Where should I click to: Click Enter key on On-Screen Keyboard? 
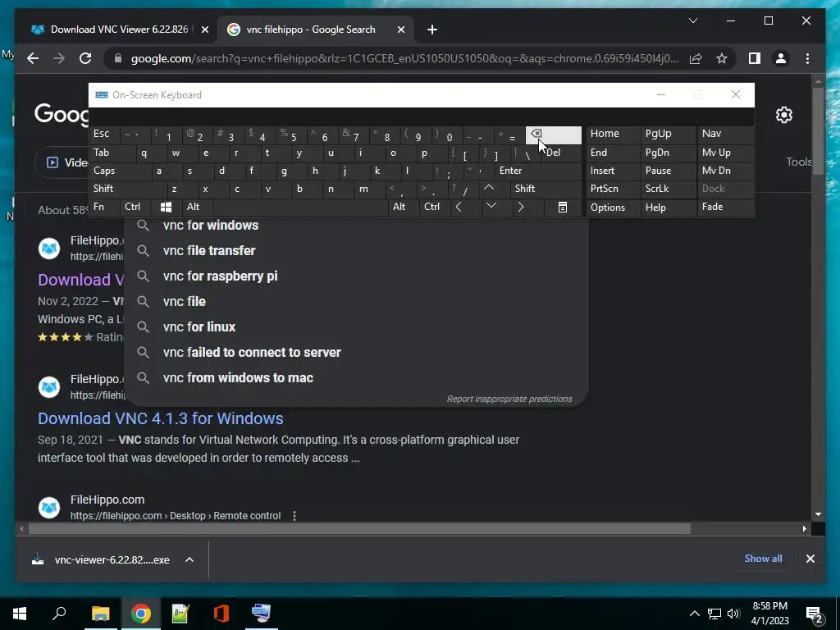[538, 171]
